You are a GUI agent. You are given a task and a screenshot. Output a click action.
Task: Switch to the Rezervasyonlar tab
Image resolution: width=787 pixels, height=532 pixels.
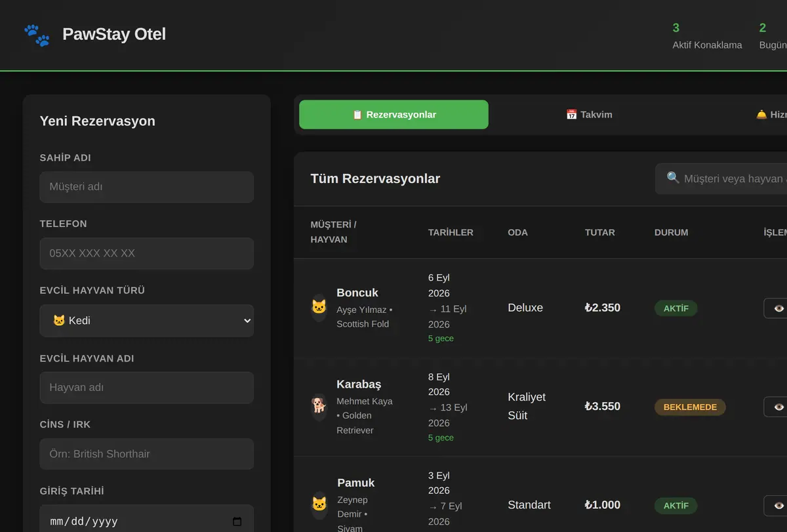pyautogui.click(x=393, y=115)
